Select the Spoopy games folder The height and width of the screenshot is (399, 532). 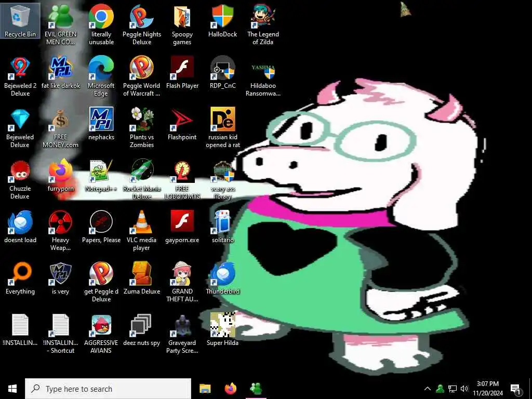182,24
